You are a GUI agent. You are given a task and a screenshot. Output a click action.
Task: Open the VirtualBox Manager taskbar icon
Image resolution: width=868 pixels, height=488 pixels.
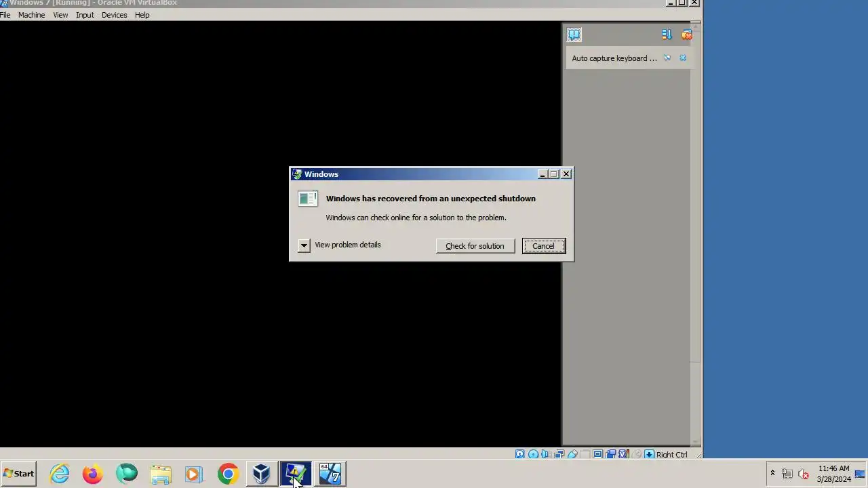tap(262, 474)
